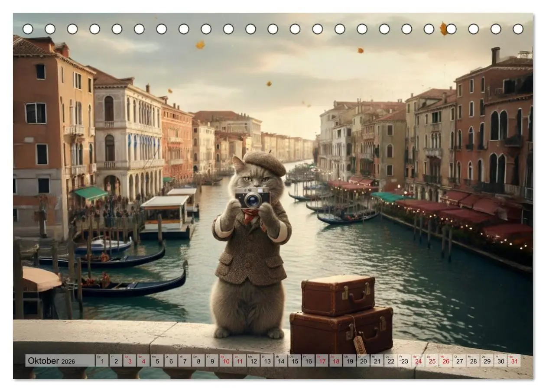Select the top small brown suitcase

338,295
